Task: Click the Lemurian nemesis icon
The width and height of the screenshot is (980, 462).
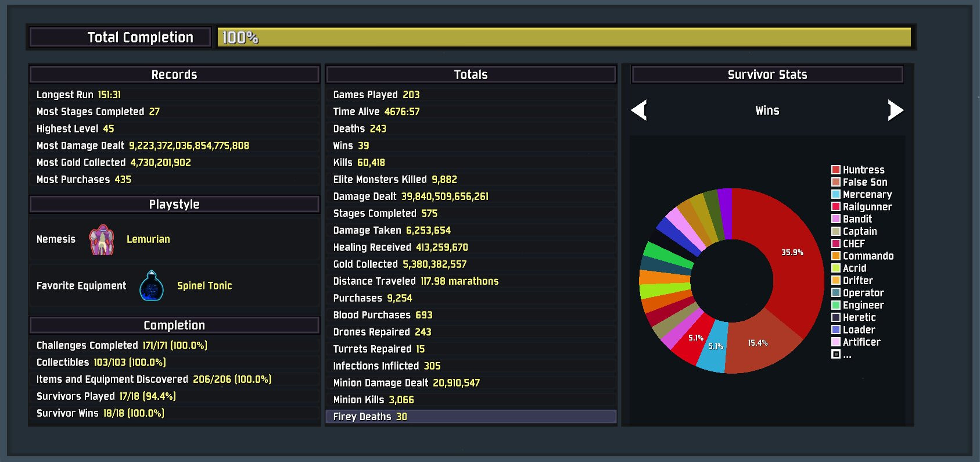Action: [102, 240]
